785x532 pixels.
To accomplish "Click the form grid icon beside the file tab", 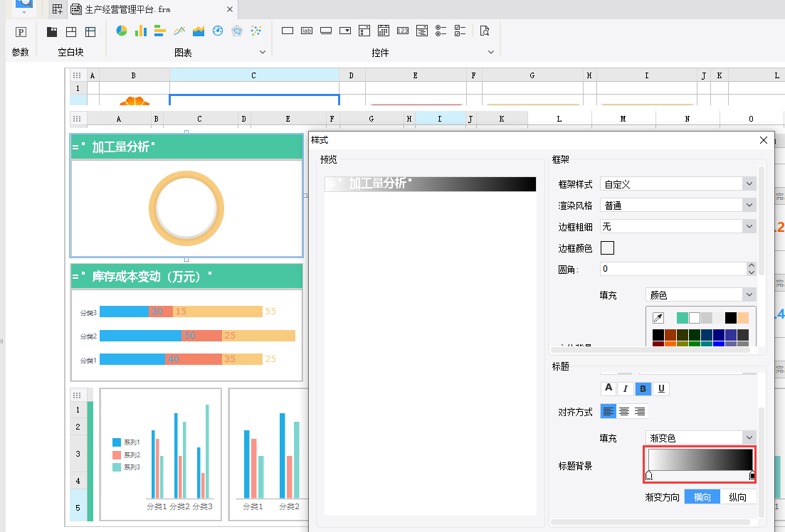I will (x=57, y=9).
